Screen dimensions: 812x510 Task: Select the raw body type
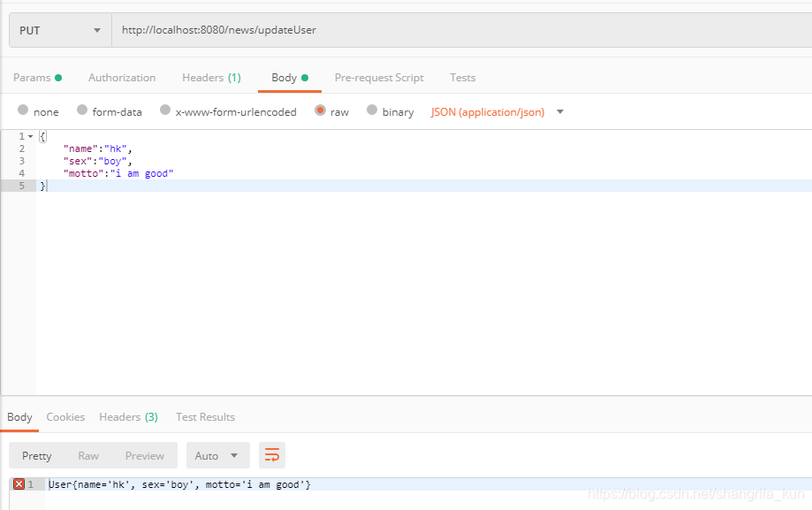coord(332,111)
